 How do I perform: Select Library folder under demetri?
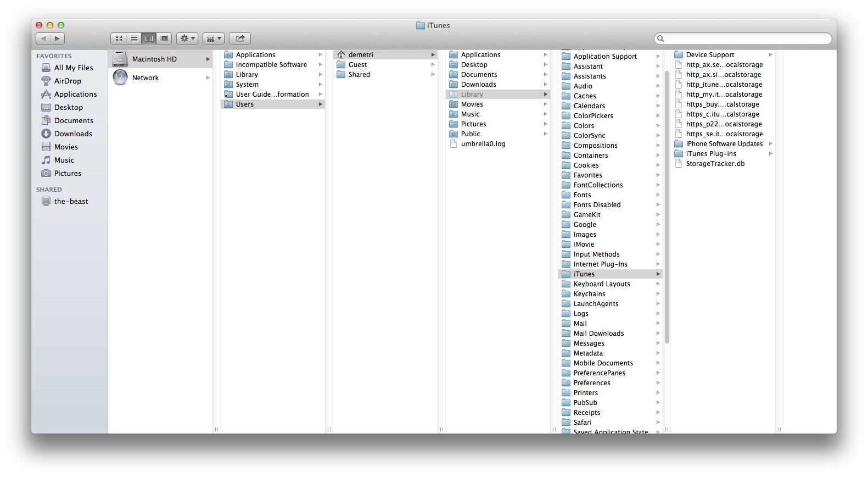tap(497, 94)
